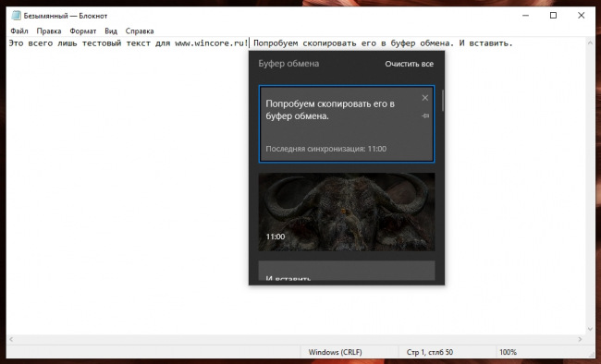
Task: Open the Справка menu
Action: pos(140,31)
